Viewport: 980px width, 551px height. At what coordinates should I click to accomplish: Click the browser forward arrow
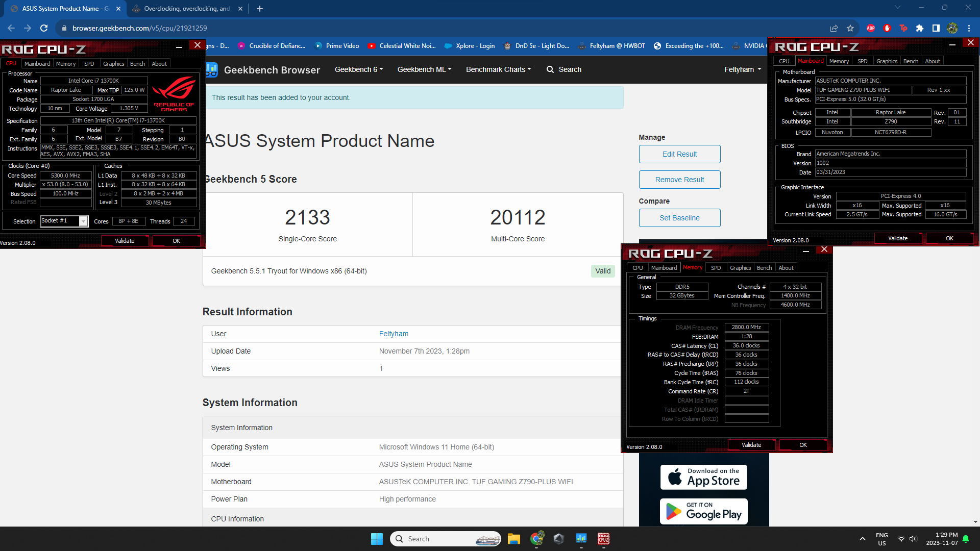(x=28, y=28)
